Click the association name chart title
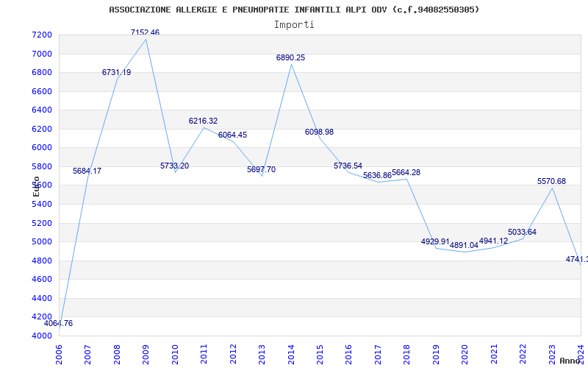Image resolution: width=588 pixels, height=368 pixels. coord(294,10)
